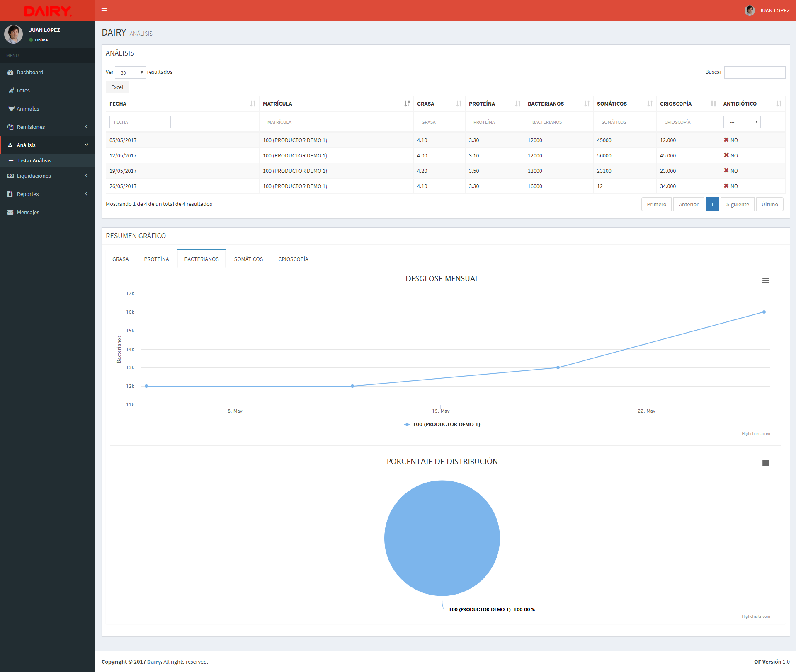Focus the Buscar search input field
The width and height of the screenshot is (796, 672).
click(x=754, y=73)
